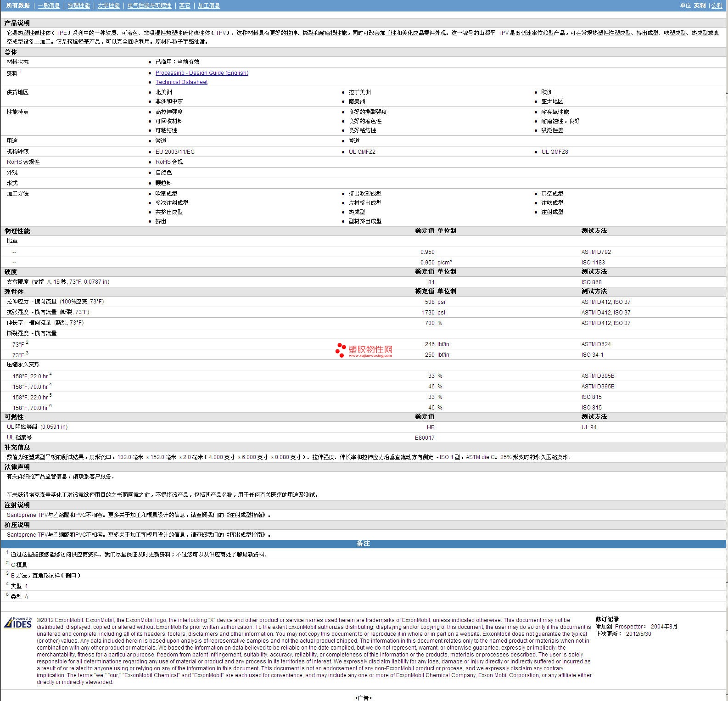Click the 压缩永久变形 row label
Screen dimensions: 728x701
pos(23,365)
